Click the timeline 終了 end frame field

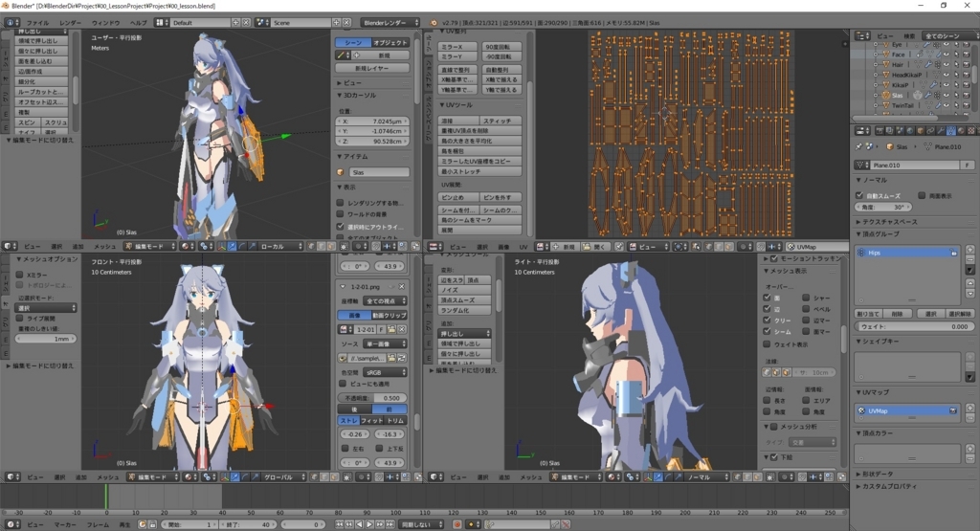click(x=249, y=524)
